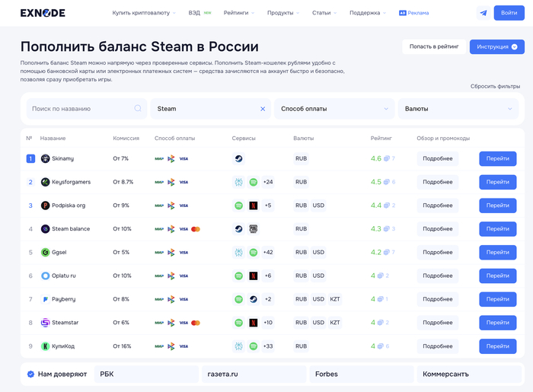Click the search magnifier icon
Viewport: 533px width, 392px height.
(x=138, y=109)
